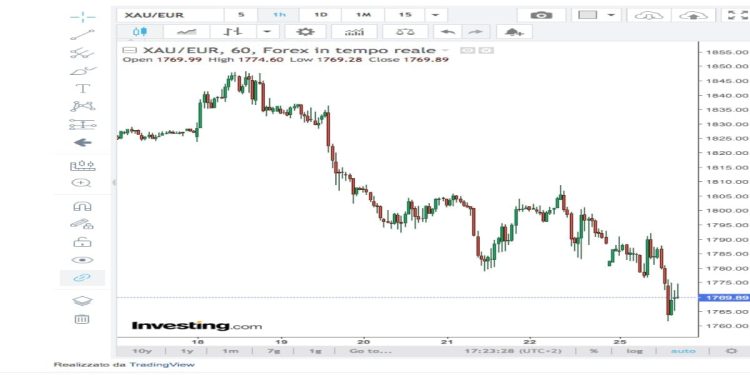Select the Text annotation tool
The image size is (750, 375).
coord(82,88)
